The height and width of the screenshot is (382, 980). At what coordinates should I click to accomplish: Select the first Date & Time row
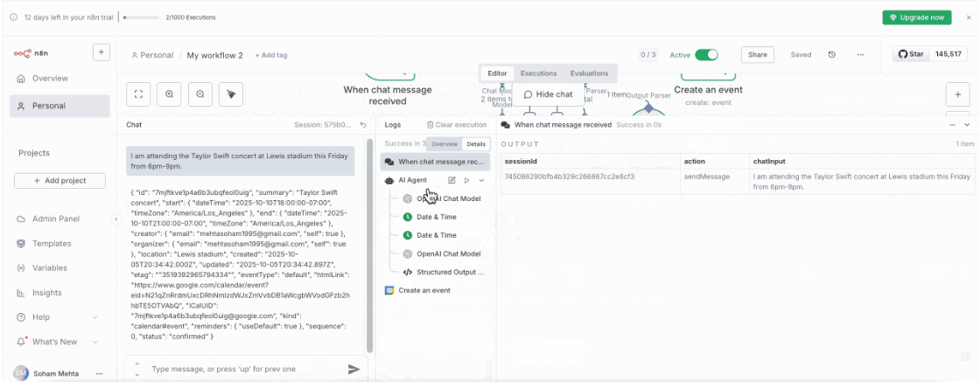point(443,217)
